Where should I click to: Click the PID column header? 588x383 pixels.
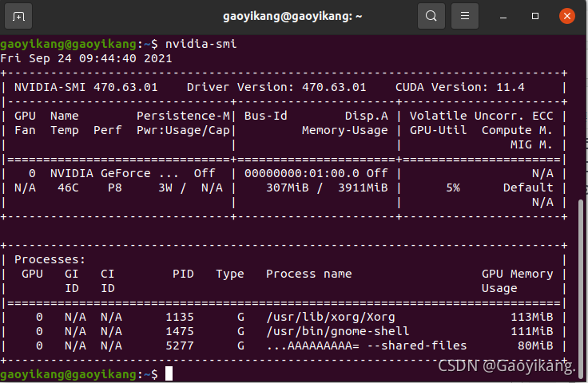(184, 274)
